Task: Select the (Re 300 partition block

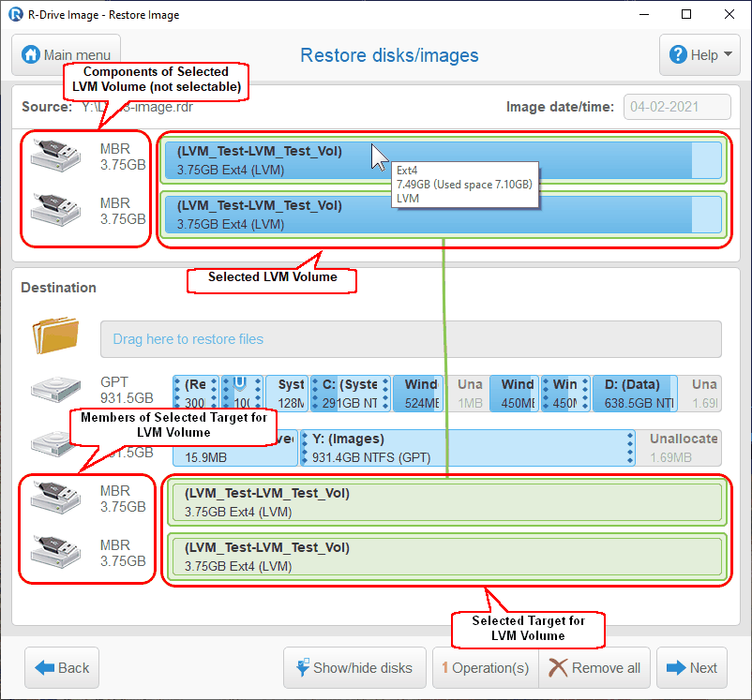Action: click(196, 394)
